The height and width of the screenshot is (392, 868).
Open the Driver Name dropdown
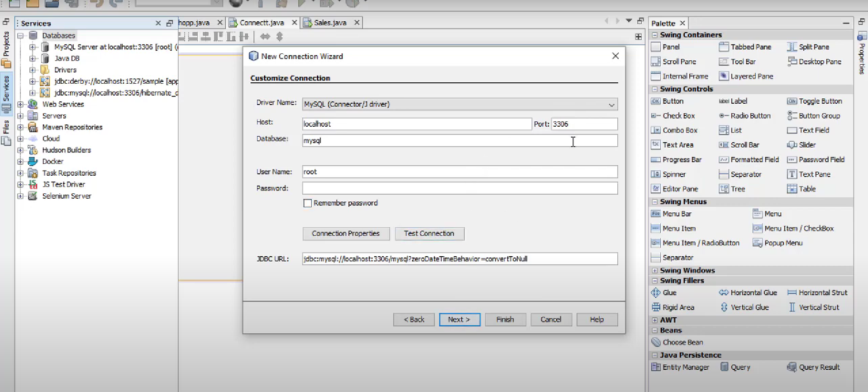[x=460, y=104]
